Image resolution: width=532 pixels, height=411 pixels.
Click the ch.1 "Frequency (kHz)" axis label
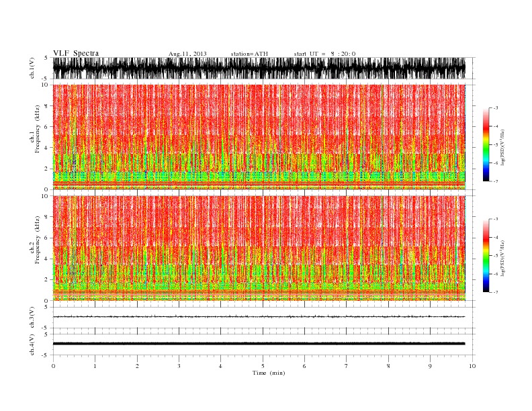click(x=38, y=129)
